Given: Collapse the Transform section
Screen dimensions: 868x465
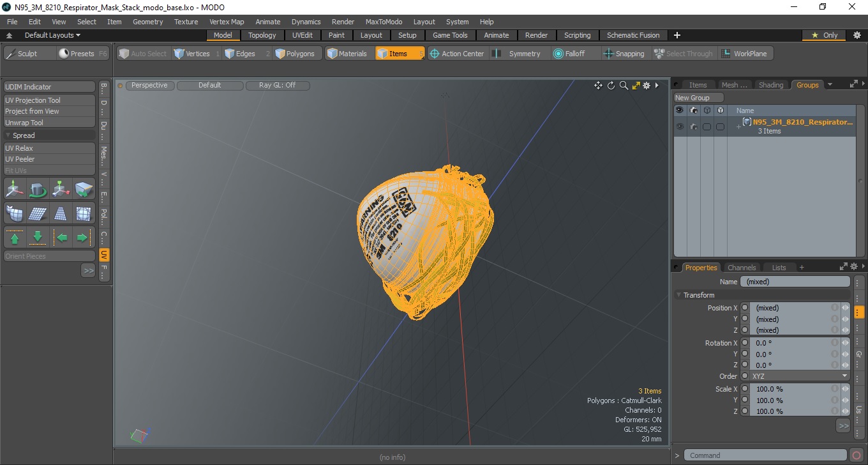Looking at the screenshot, I should click(x=678, y=295).
